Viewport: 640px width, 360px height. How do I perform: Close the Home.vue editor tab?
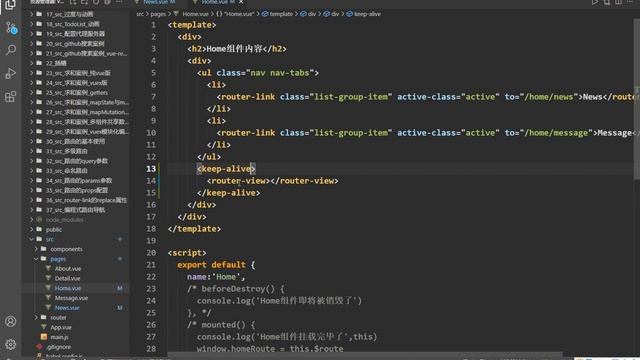pos(241,2)
